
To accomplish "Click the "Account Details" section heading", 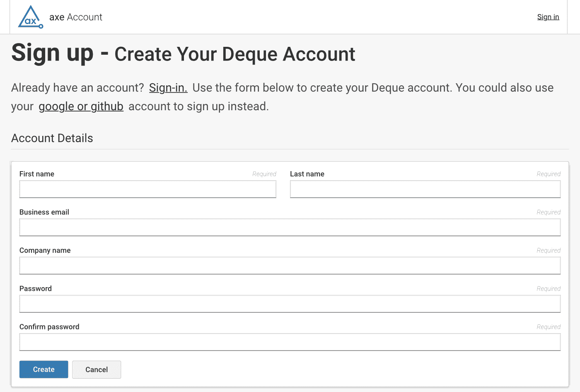I will 52,138.
